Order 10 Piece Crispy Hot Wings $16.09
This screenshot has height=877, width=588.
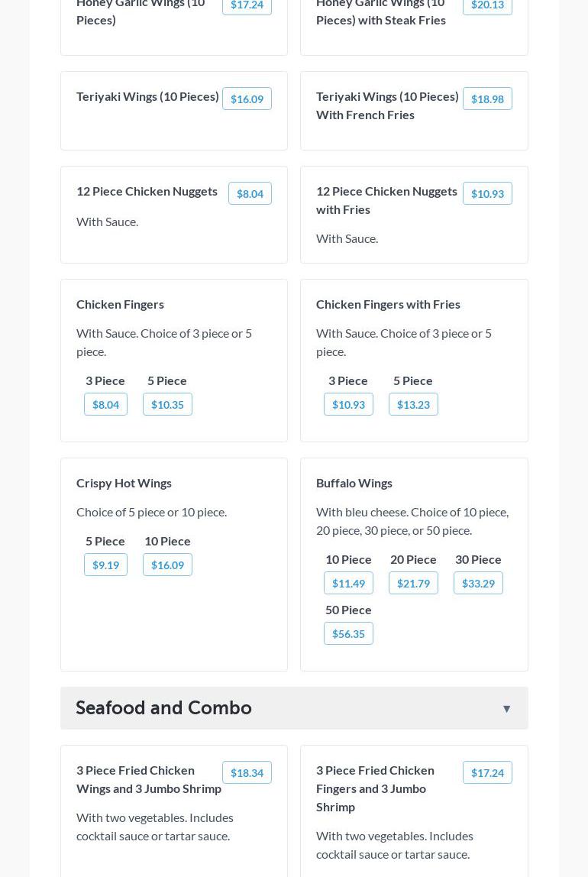click(167, 565)
